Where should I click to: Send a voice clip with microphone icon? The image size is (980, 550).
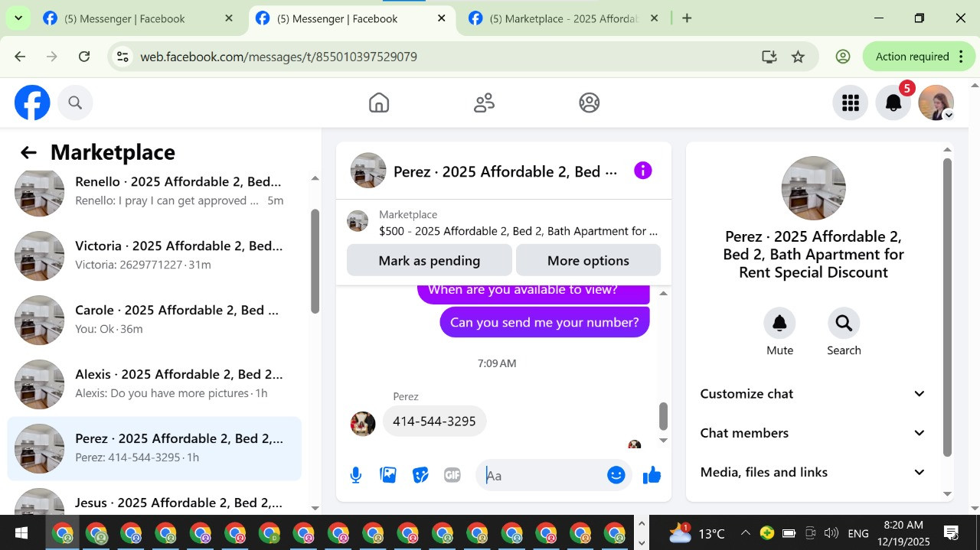[355, 476]
